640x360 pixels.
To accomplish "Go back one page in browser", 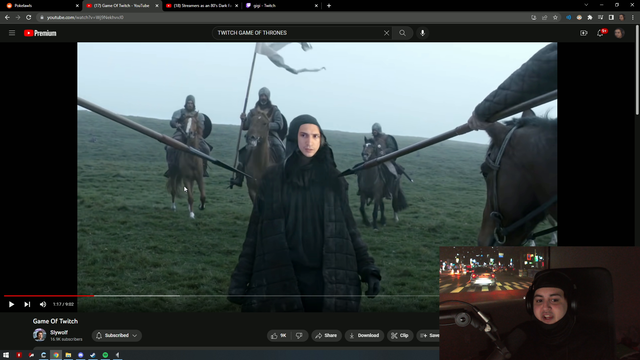I will click(x=7, y=18).
